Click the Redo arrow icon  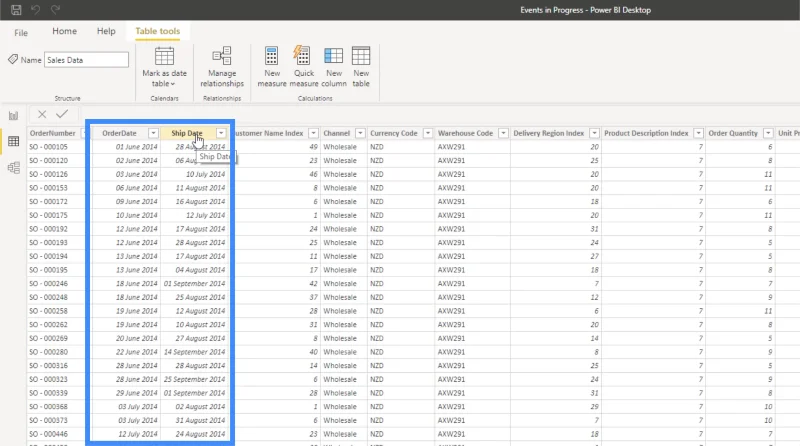pyautogui.click(x=55, y=10)
